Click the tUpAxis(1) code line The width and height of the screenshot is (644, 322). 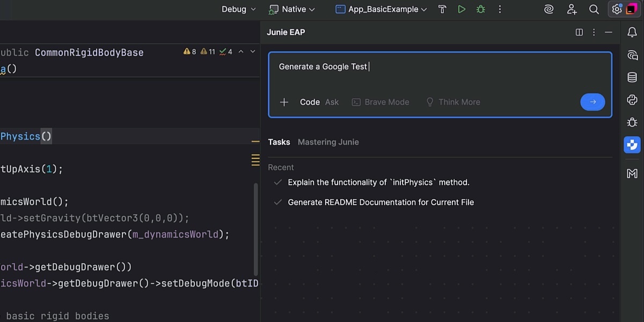32,169
